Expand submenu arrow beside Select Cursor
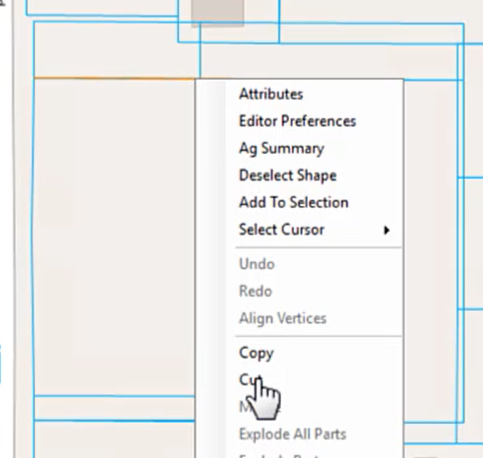The image size is (483, 458). point(386,230)
